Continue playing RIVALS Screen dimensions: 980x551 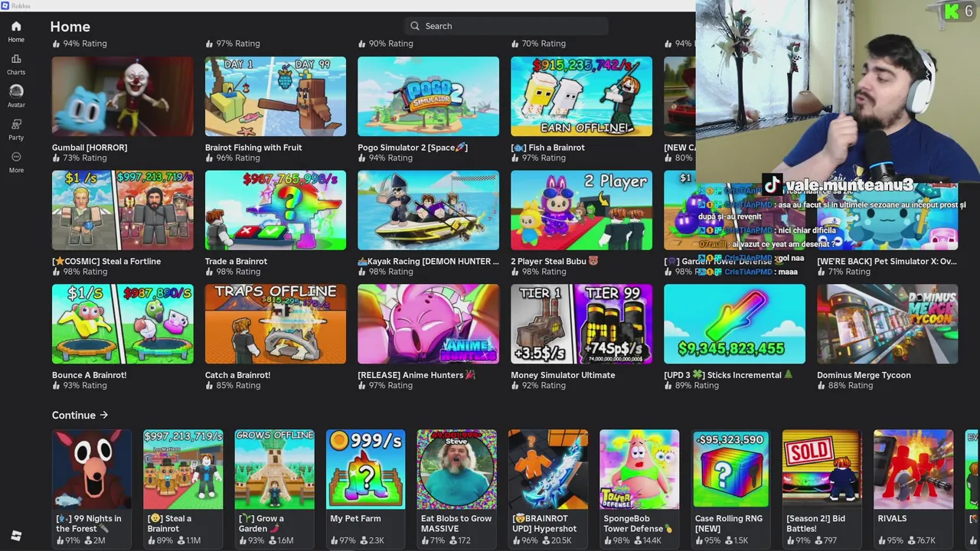pos(913,469)
